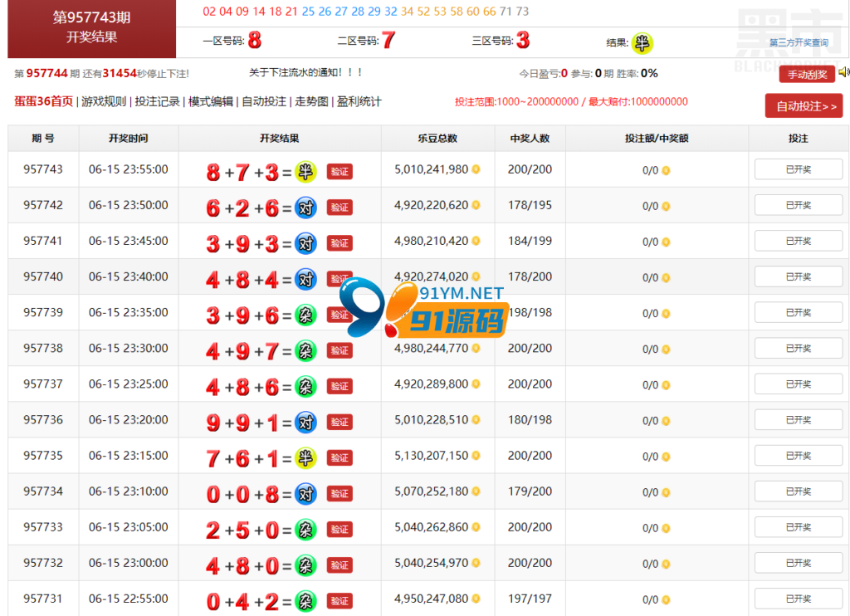
Task: Open the 投注记录 page
Action: tap(157, 101)
